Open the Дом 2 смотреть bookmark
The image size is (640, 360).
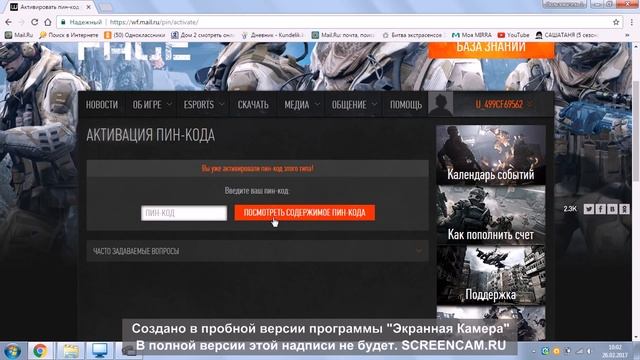point(202,35)
